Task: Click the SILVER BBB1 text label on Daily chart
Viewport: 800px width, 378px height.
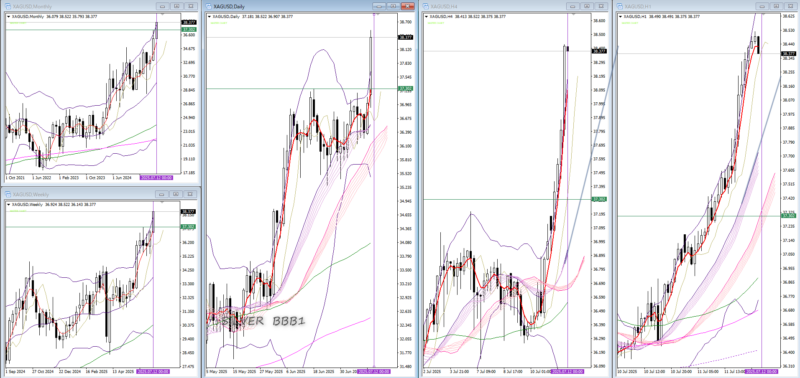Action: 259,321
